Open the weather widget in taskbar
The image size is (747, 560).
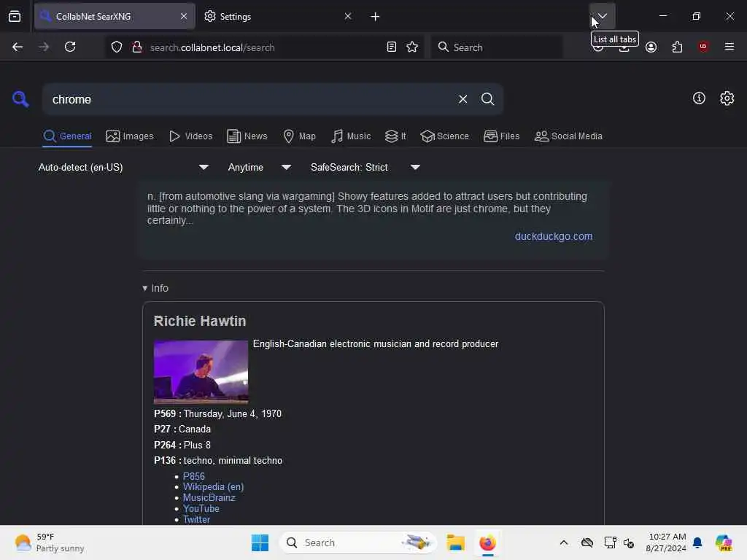[x=49, y=542]
